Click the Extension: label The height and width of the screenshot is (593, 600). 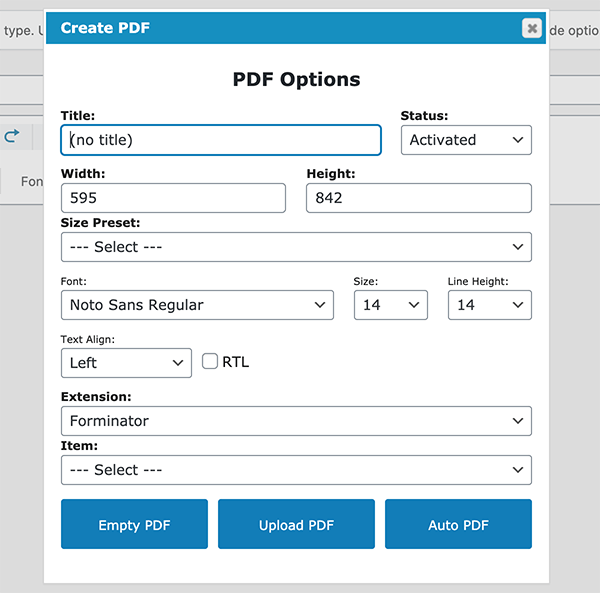coord(96,396)
